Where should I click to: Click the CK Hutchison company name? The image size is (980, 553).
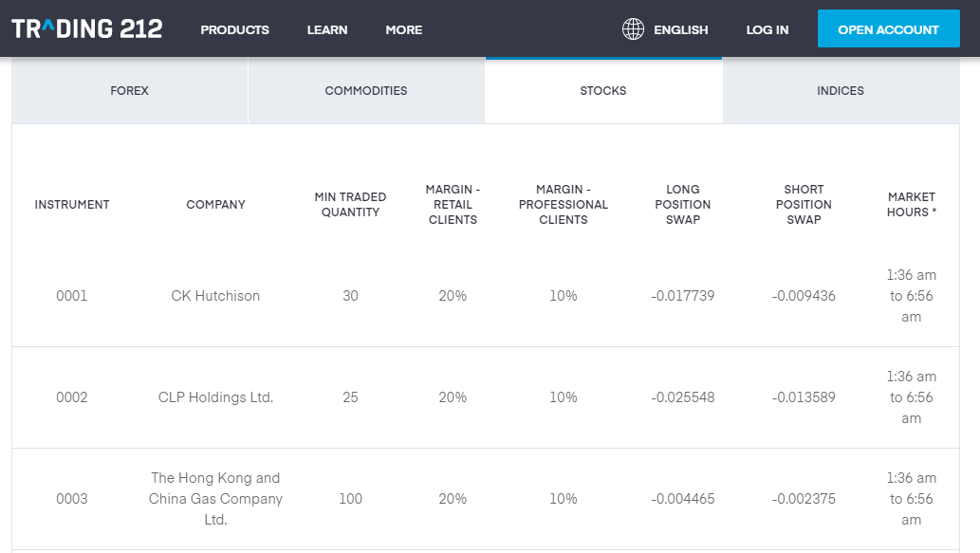(215, 296)
